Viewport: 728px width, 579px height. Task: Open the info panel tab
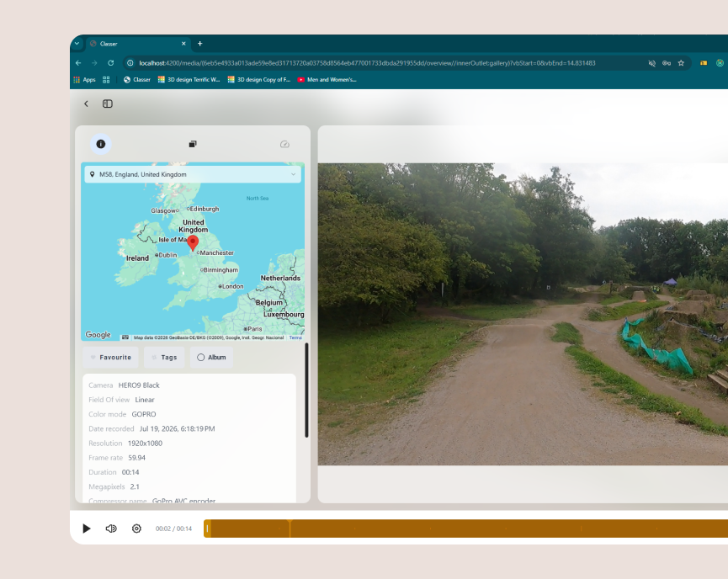(x=101, y=144)
